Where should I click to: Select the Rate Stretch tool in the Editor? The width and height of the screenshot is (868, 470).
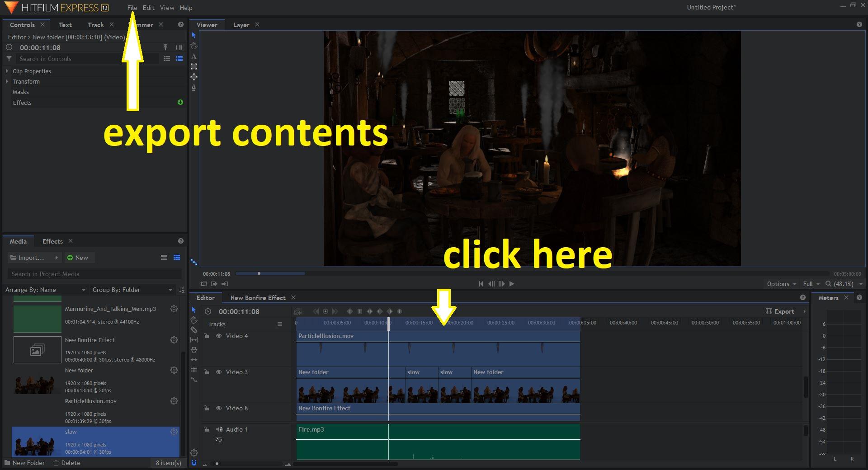[194, 380]
